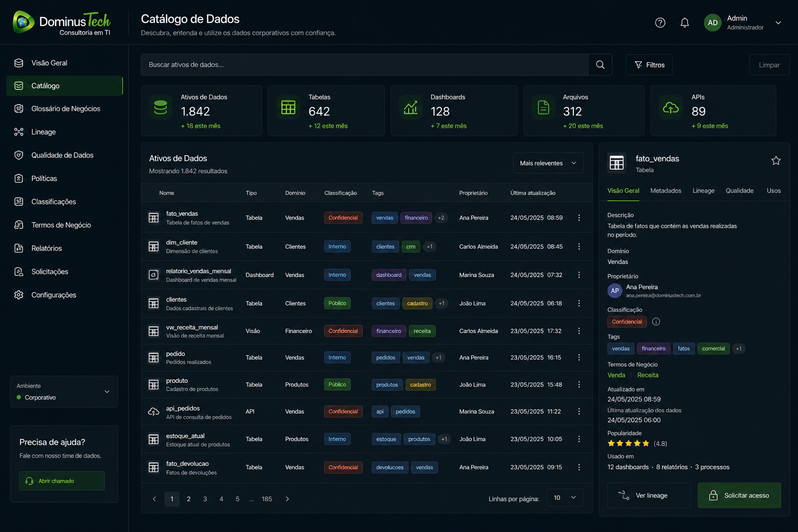
Task: Go to page 185
Action: tap(267, 499)
